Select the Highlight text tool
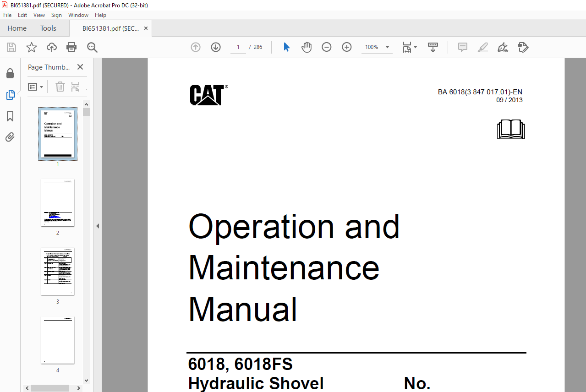This screenshot has width=586, height=392. [x=483, y=47]
